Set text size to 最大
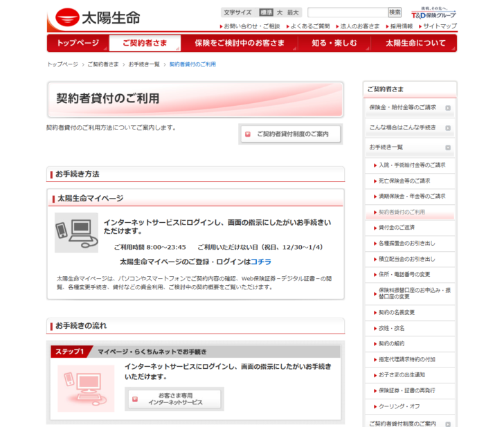Image resolution: width=504 pixels, height=427 pixels. (x=293, y=12)
